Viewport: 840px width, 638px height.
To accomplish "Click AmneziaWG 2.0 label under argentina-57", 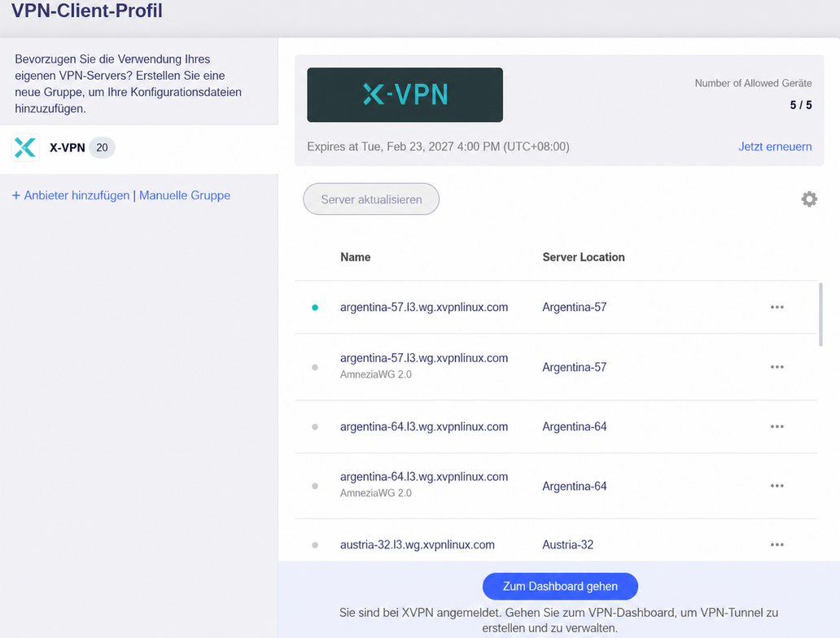I will coord(375,374).
